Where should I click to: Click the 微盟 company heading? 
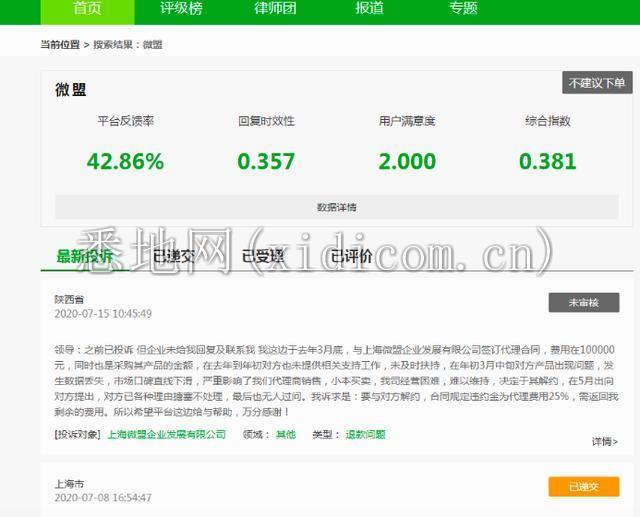pos(71,89)
